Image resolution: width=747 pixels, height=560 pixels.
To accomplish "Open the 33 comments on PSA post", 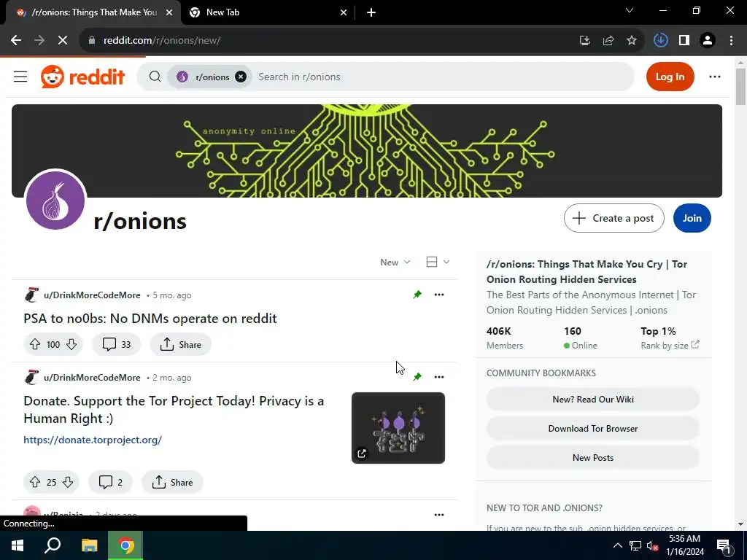I will [116, 344].
